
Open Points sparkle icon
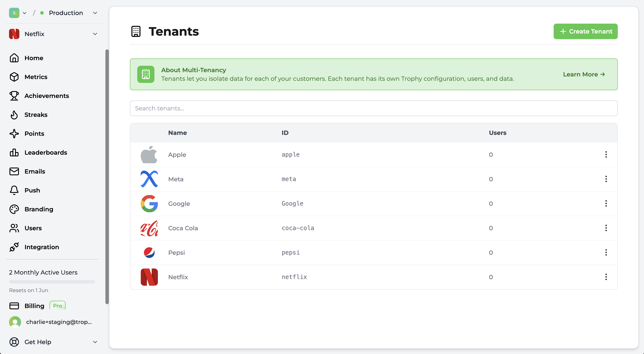pos(14,134)
